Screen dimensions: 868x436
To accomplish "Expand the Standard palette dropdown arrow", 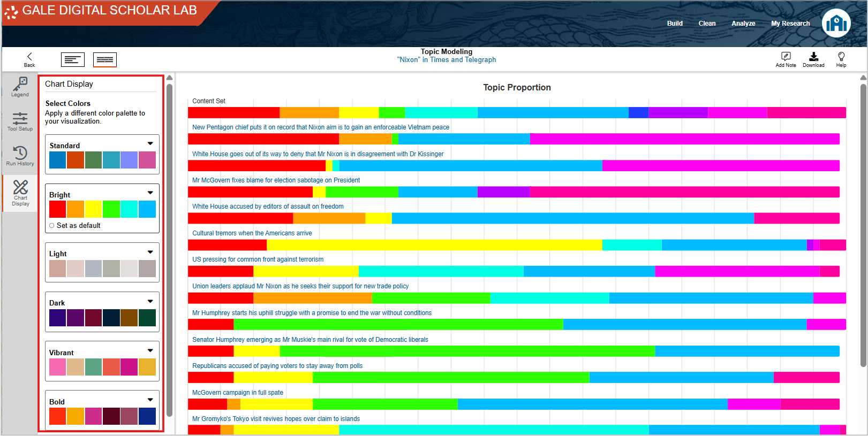I will coord(150,143).
